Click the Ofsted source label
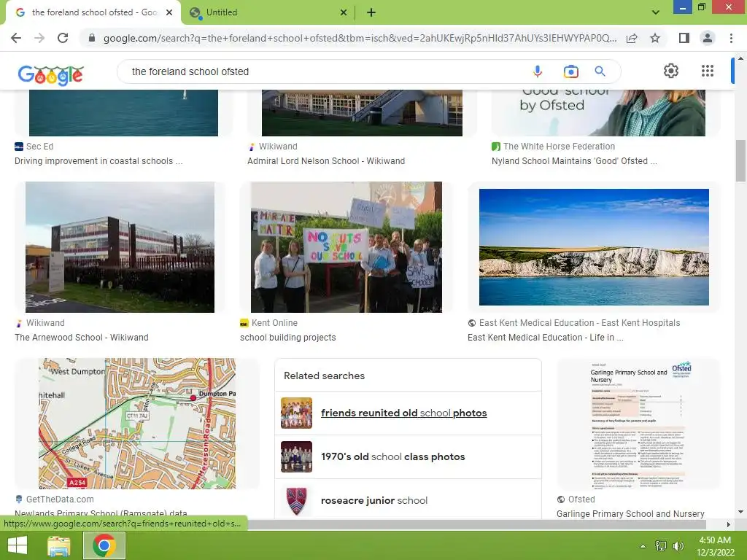747x560 pixels. pos(581,499)
